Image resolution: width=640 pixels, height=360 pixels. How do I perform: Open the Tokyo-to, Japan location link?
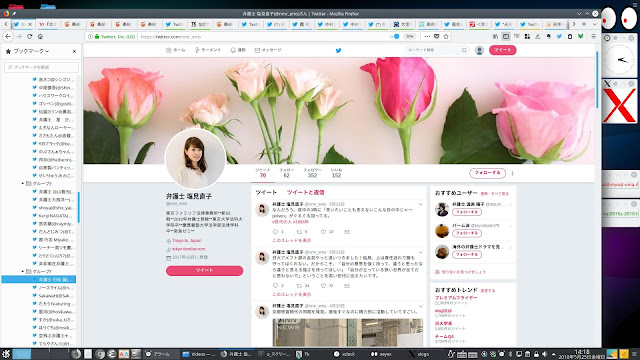coord(187,241)
